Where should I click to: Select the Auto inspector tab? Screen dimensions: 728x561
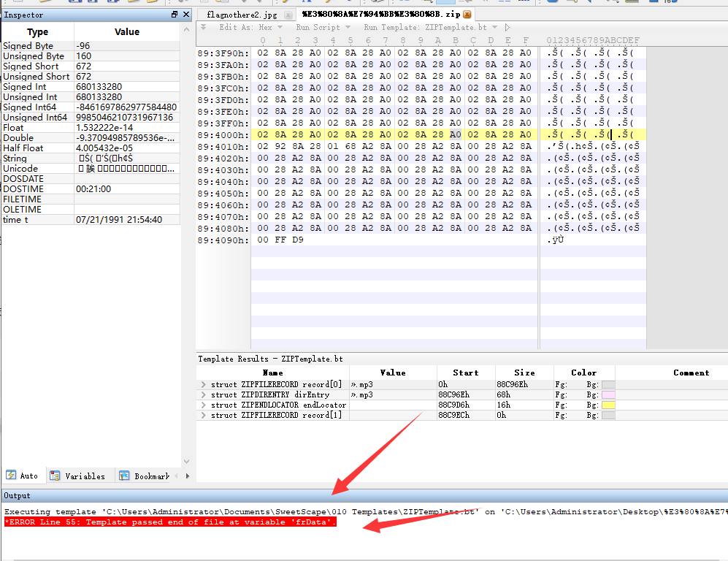pos(23,476)
